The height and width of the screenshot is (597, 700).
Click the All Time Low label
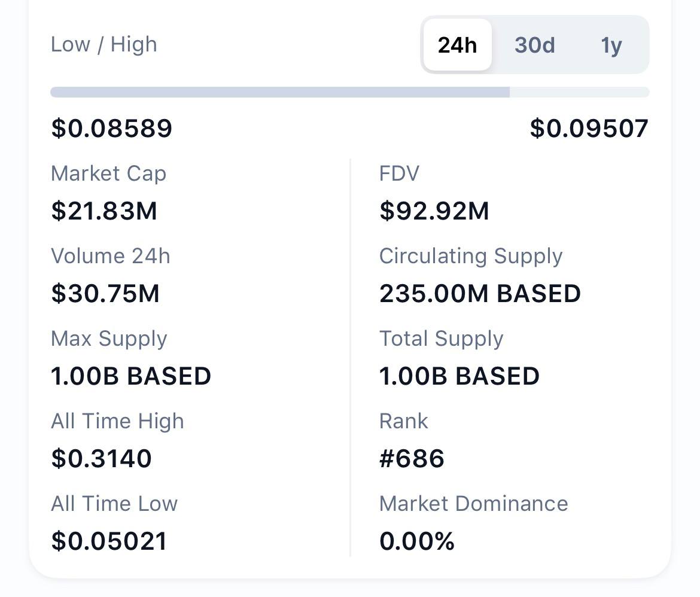(114, 504)
